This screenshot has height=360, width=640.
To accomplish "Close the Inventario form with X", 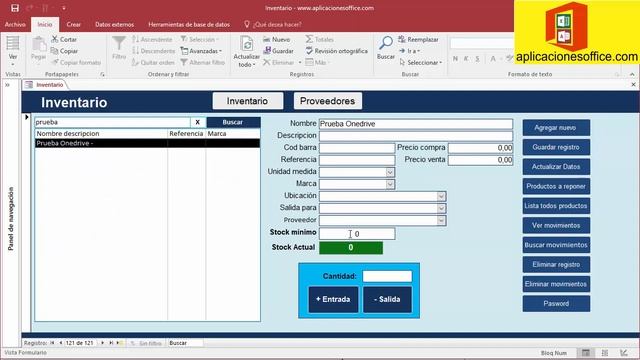I will coord(633,84).
